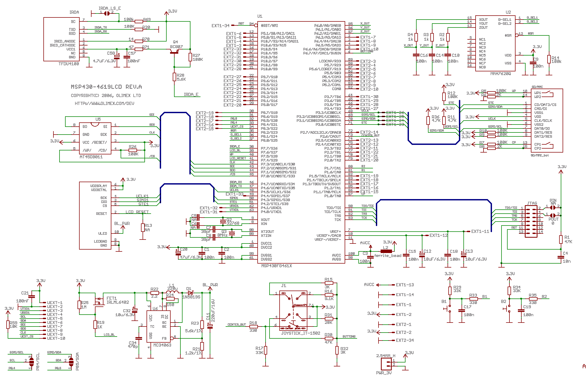The image size is (588, 377).
Task: Click the CD/DAT3/CS pin on SD/MMC
Action: pos(545,105)
